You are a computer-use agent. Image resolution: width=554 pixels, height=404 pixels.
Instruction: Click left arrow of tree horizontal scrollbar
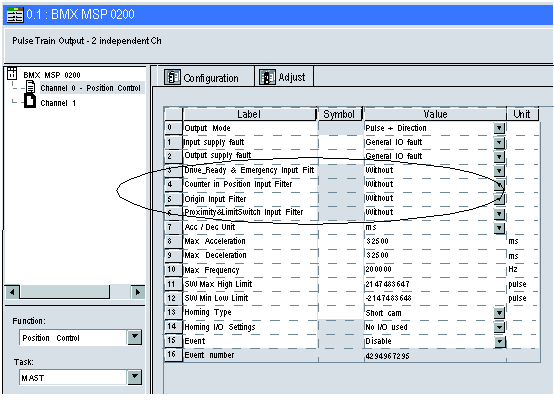point(13,292)
